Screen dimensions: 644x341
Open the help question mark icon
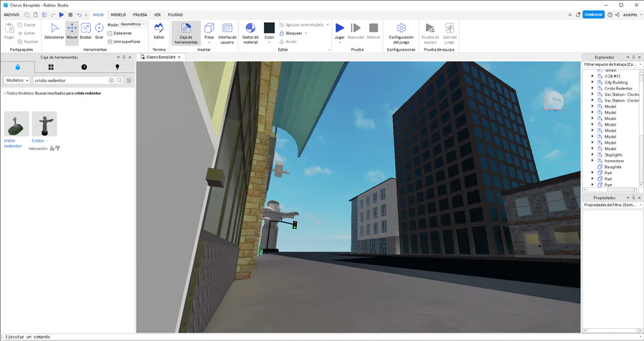pos(610,15)
